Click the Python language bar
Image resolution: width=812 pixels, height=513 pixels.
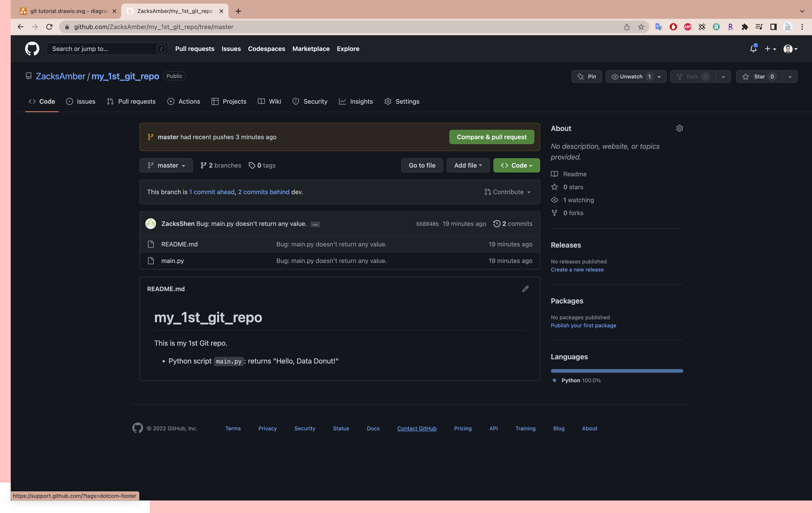(616, 371)
